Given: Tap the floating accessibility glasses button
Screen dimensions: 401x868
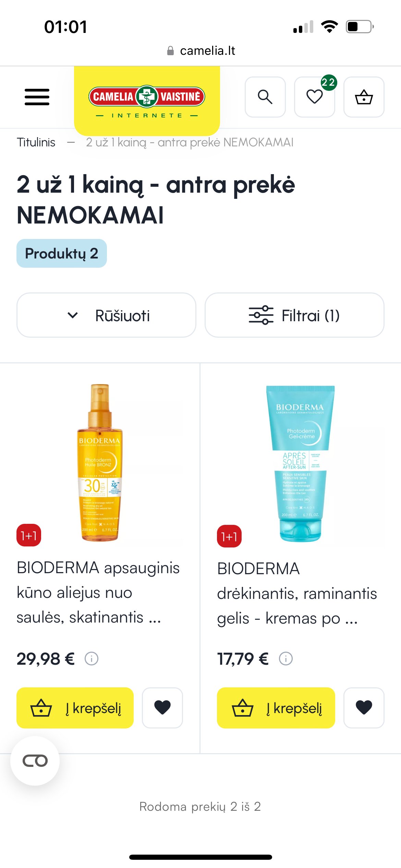Looking at the screenshot, I should 35,761.
